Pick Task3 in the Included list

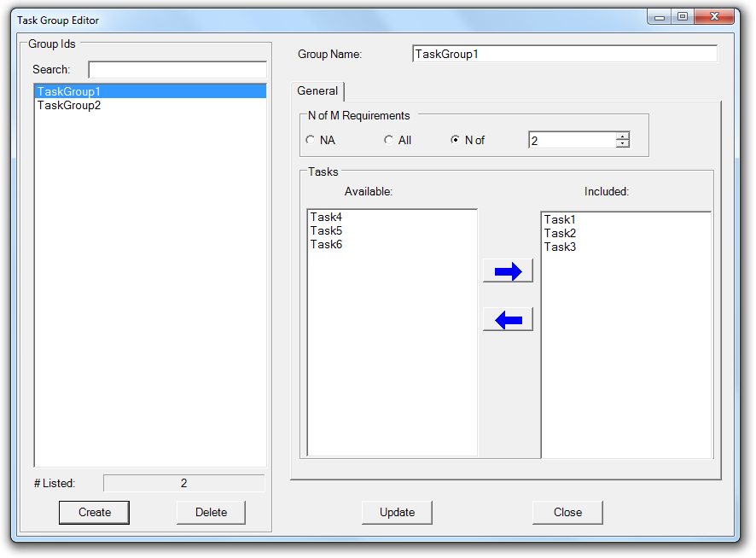[560, 247]
